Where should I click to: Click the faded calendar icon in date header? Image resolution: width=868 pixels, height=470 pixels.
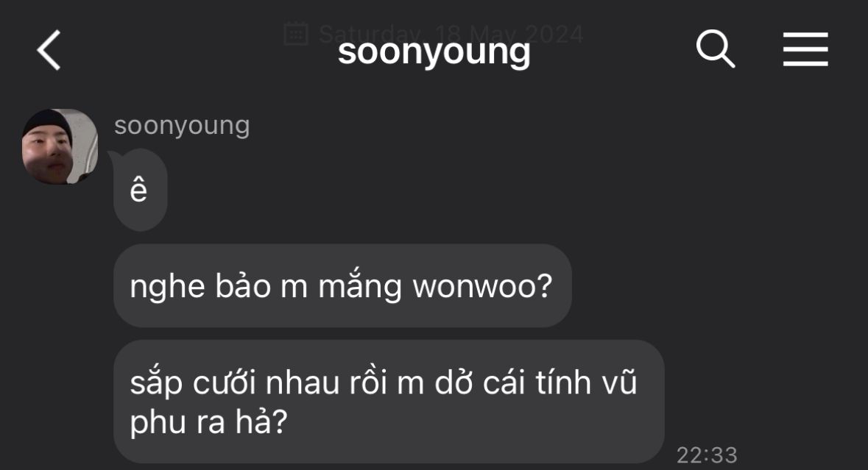[x=296, y=34]
